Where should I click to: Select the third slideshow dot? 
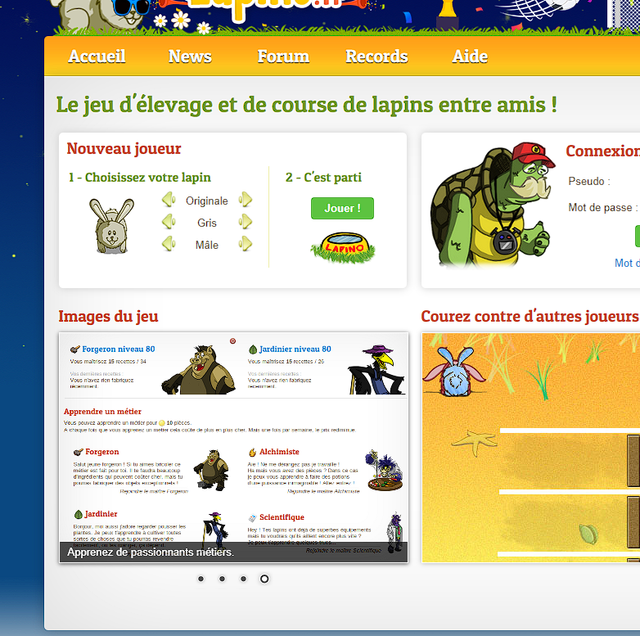[x=243, y=579]
